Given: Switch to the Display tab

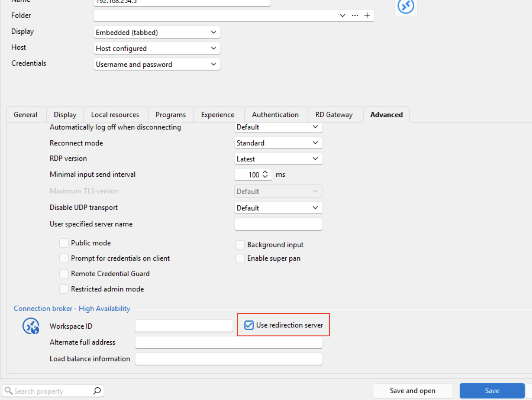Looking at the screenshot, I should coord(65,115).
